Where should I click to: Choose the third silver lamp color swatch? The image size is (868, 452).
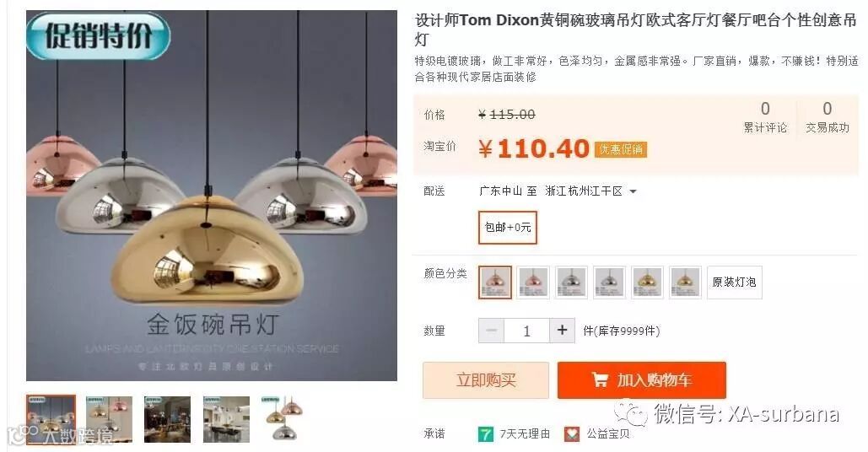571,282
